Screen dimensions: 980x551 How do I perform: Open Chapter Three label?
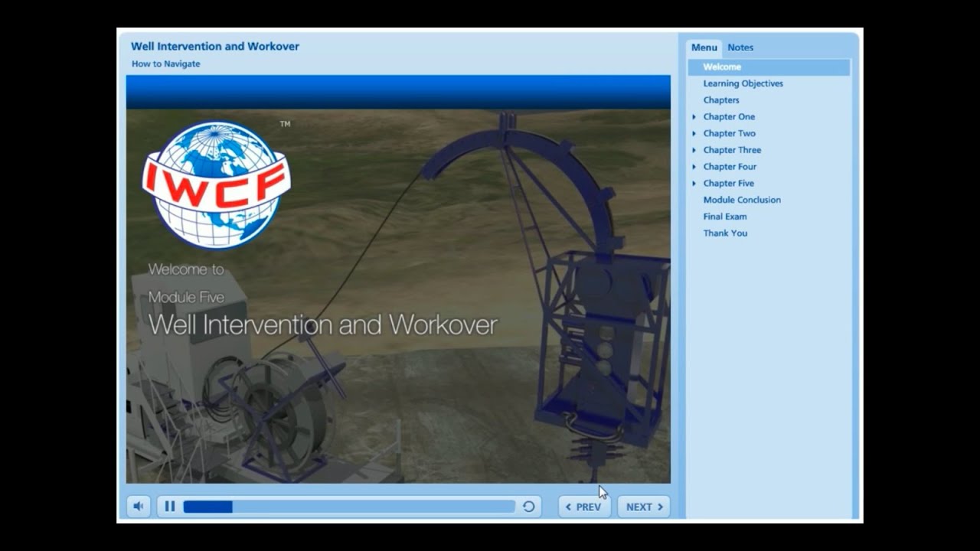pos(732,151)
